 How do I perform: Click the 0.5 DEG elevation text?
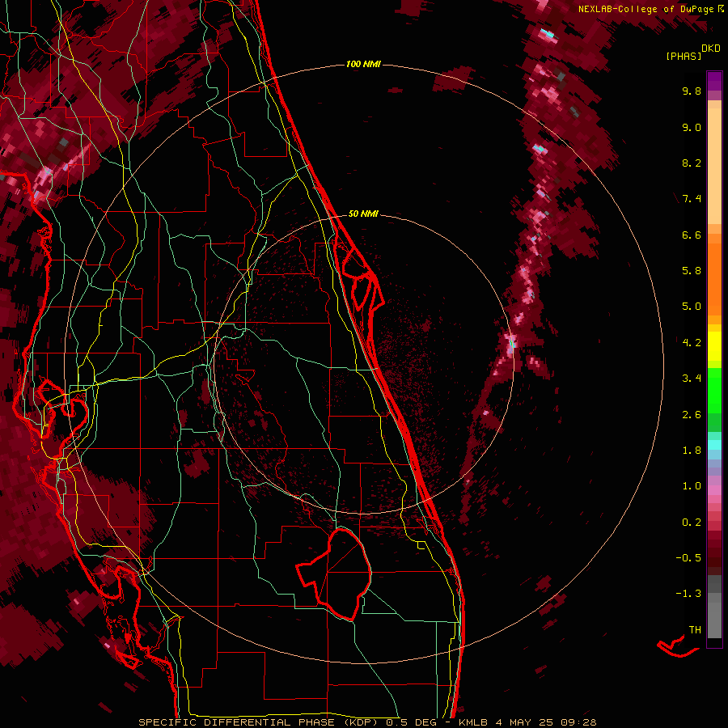[x=413, y=722]
